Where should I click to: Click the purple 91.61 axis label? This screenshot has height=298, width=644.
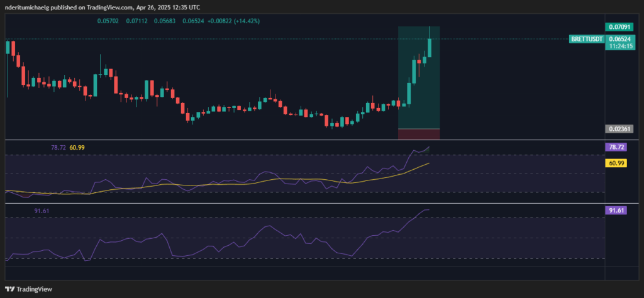(615, 211)
